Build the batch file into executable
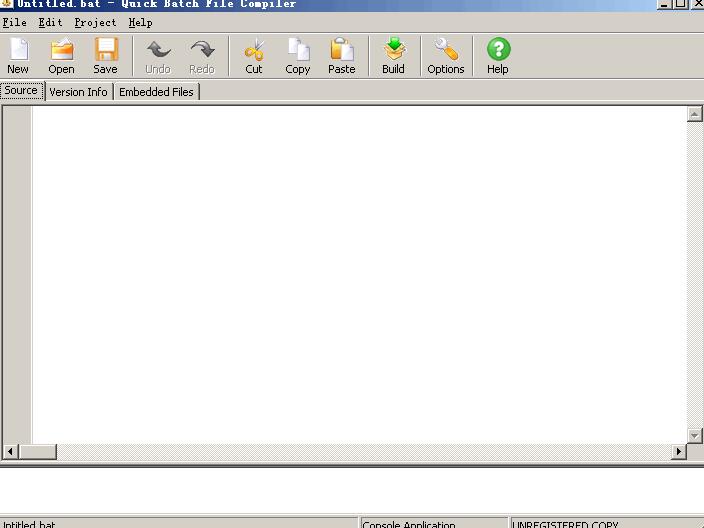Screen dimensions: 704x528 click(393, 56)
